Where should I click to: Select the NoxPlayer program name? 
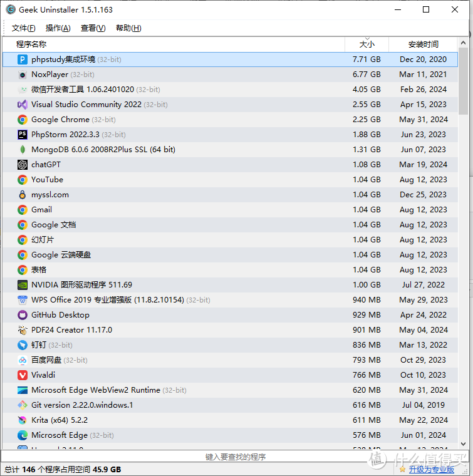point(49,75)
